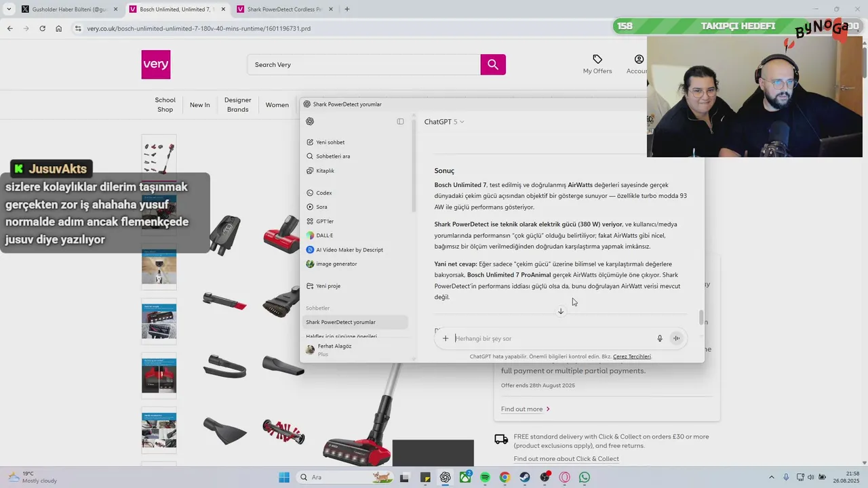The height and width of the screenshot is (488, 868).
Task: Open the browser tab search dropdown
Action: pyautogui.click(x=9, y=9)
